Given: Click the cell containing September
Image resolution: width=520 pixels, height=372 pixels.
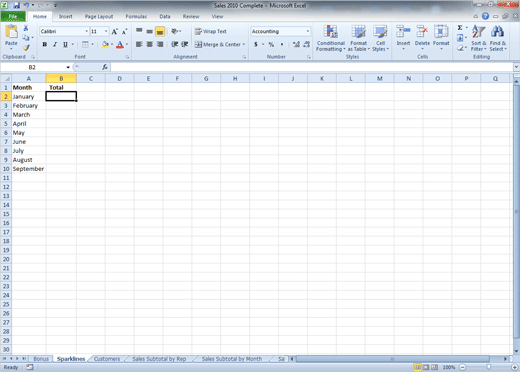Looking at the screenshot, I should [x=29, y=169].
